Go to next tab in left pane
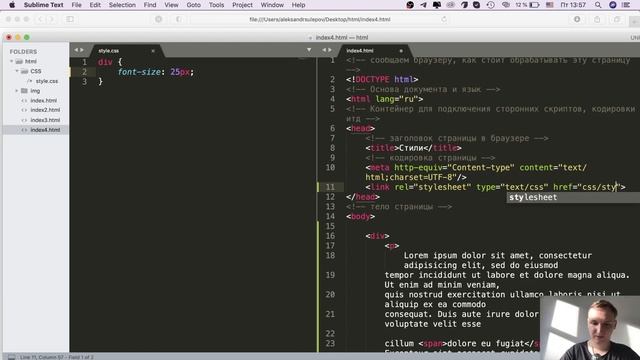 (x=82, y=50)
